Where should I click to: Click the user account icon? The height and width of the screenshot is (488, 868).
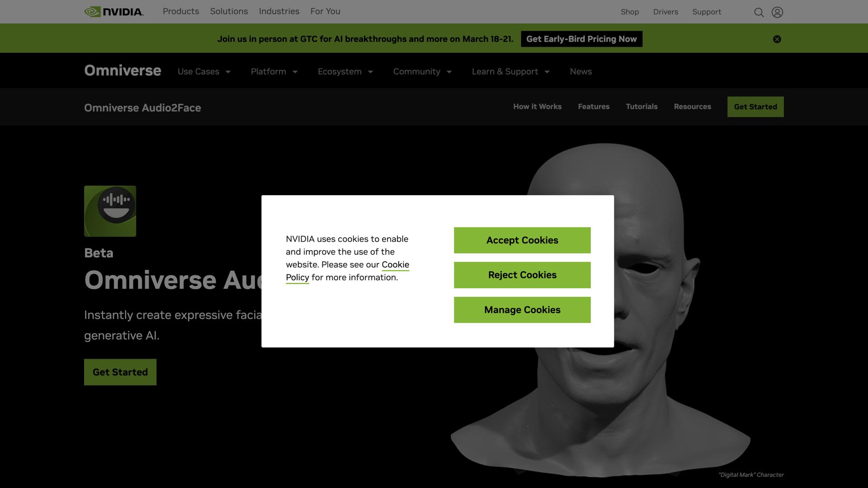(x=777, y=12)
